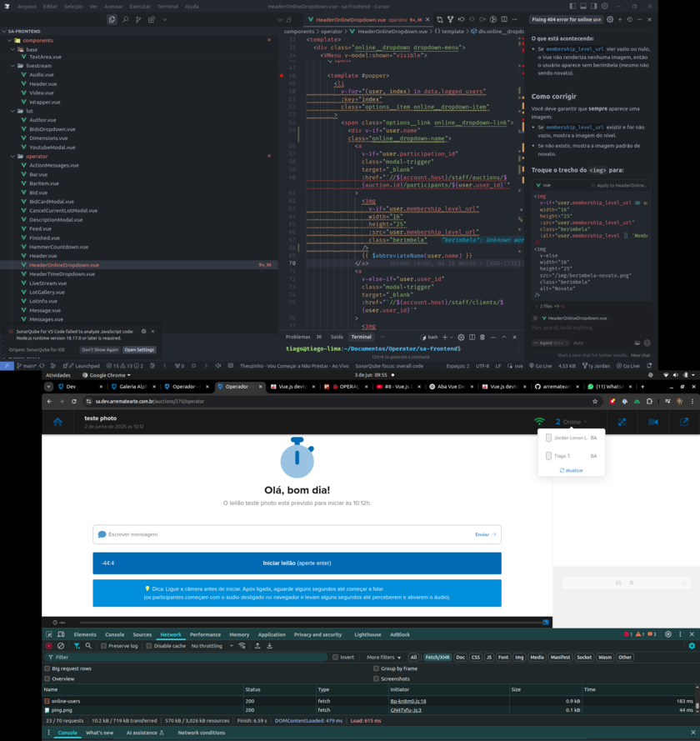Open the Explorer view in Cursor
This screenshot has width=700, height=741.
[x=112, y=19]
